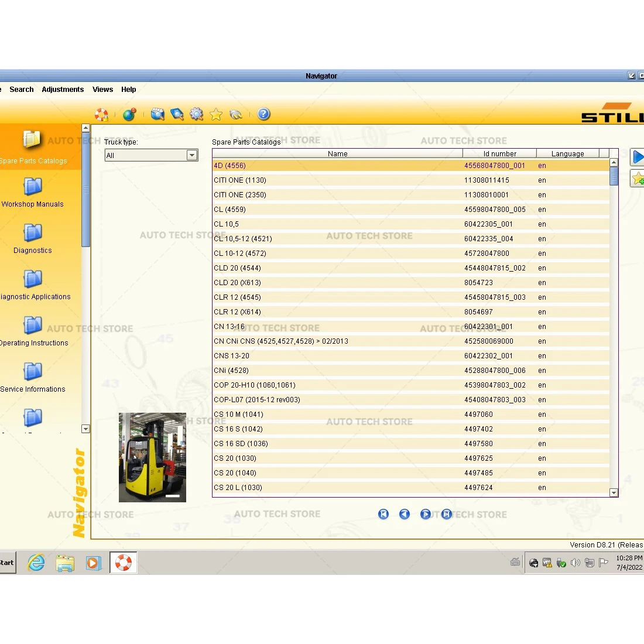
Task: Click the folder with magnifier search icon
Action: coord(157,114)
